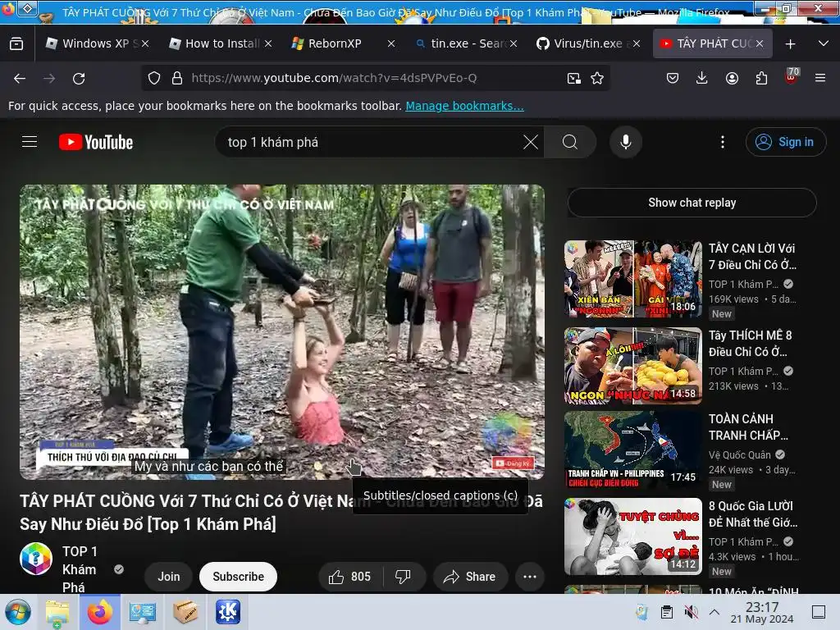Go back to the previous page

[x=20, y=78]
